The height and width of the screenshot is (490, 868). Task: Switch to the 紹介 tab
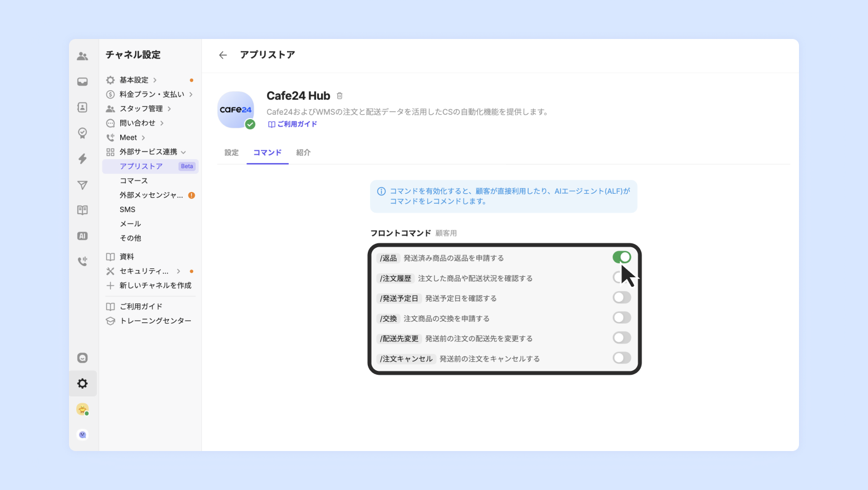(303, 153)
